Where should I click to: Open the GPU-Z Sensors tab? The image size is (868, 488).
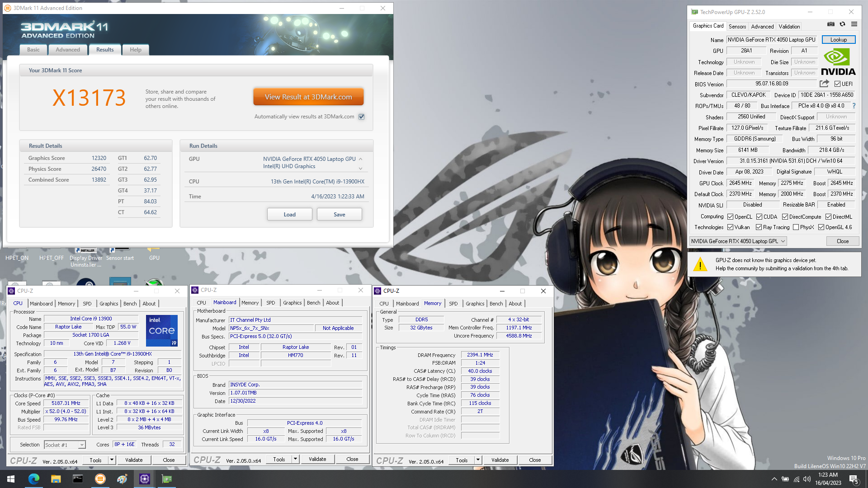pos(737,27)
